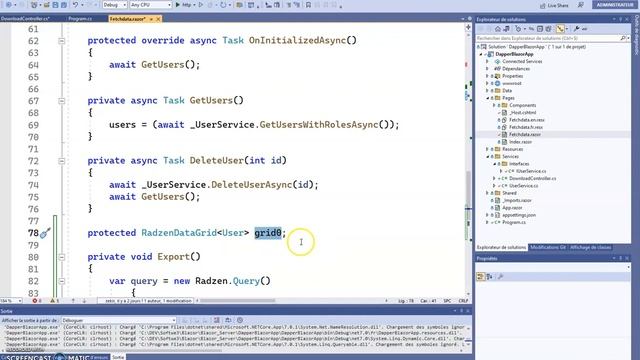Click the Categorized icon in Propriétés panel

click(480, 277)
